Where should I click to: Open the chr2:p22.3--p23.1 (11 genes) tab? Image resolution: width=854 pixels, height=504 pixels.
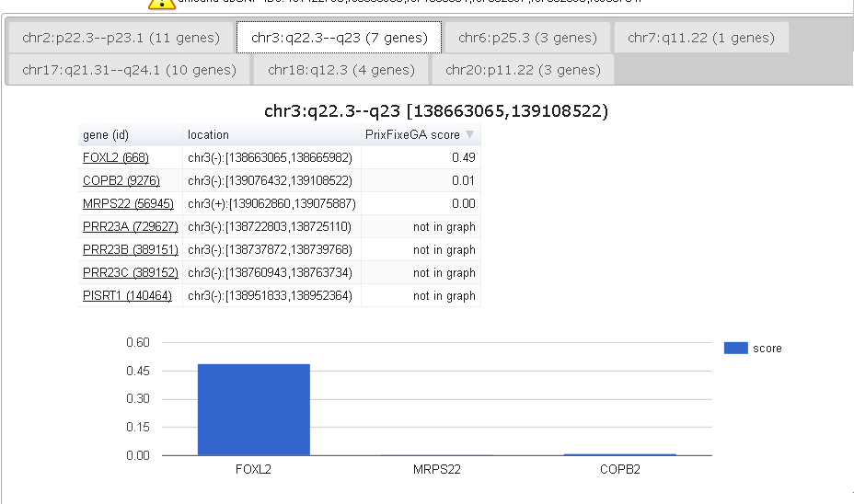coord(121,38)
